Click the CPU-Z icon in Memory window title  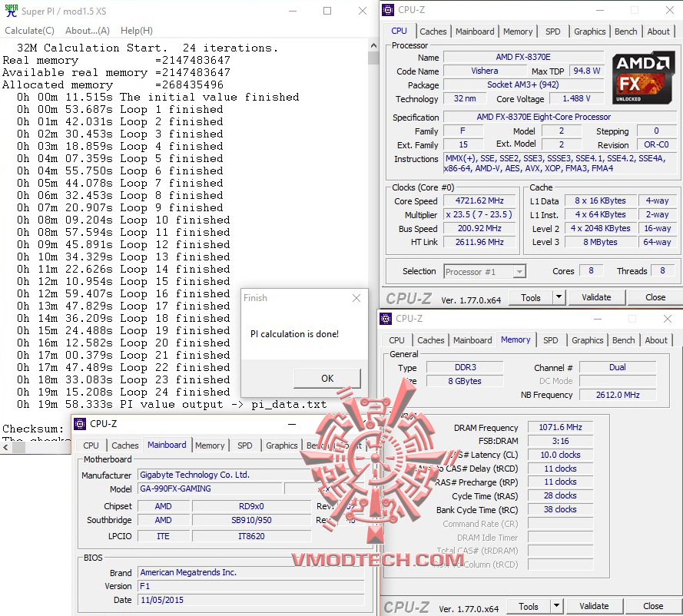[x=386, y=319]
